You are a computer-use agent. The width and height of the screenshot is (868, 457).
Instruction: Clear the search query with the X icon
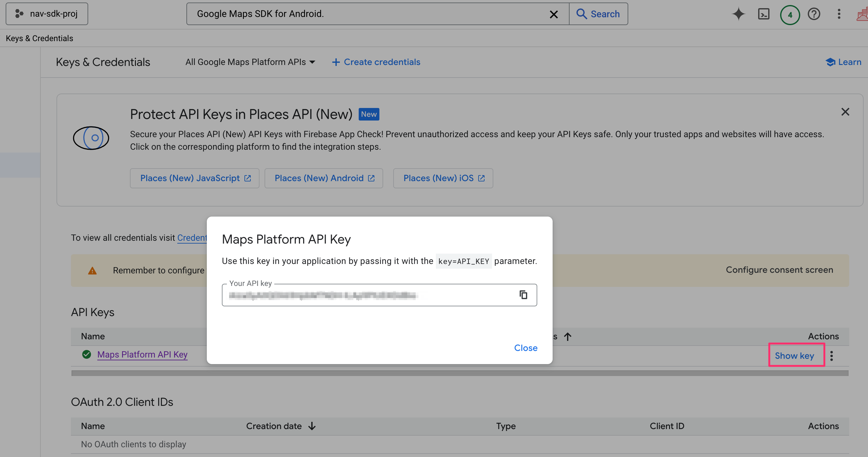coord(554,14)
